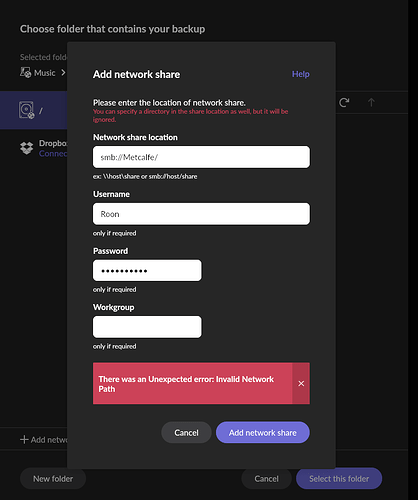Open the Help link
The image size is (418, 500).
pyautogui.click(x=301, y=74)
